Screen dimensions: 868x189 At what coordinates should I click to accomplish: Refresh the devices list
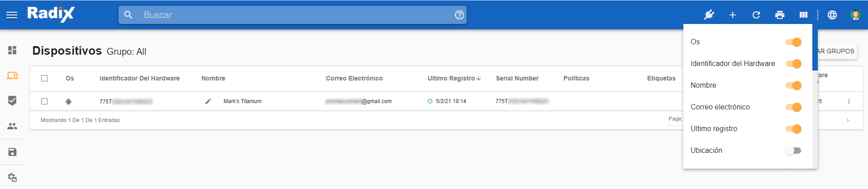tap(756, 15)
